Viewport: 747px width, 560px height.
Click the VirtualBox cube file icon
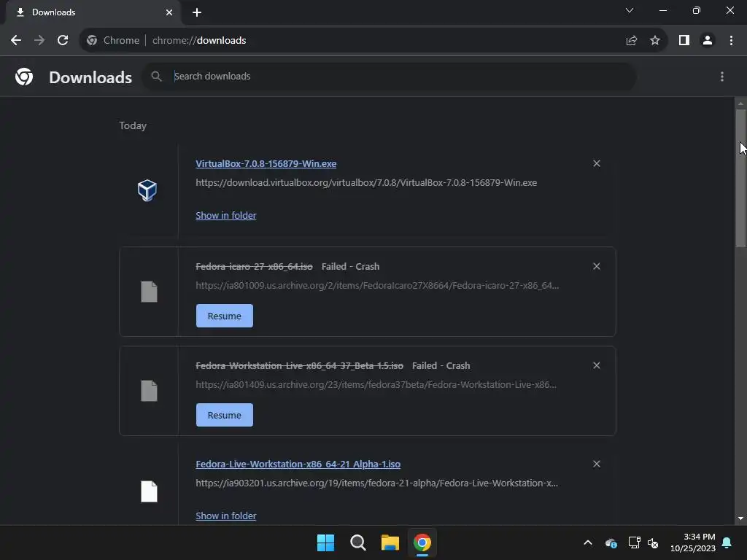pos(147,190)
